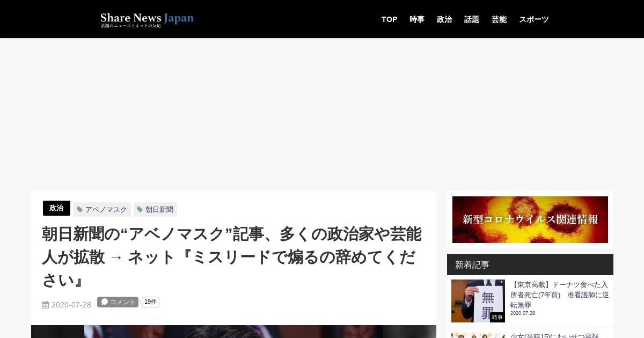
Task: Click the main article photo
Action: click(x=233, y=332)
